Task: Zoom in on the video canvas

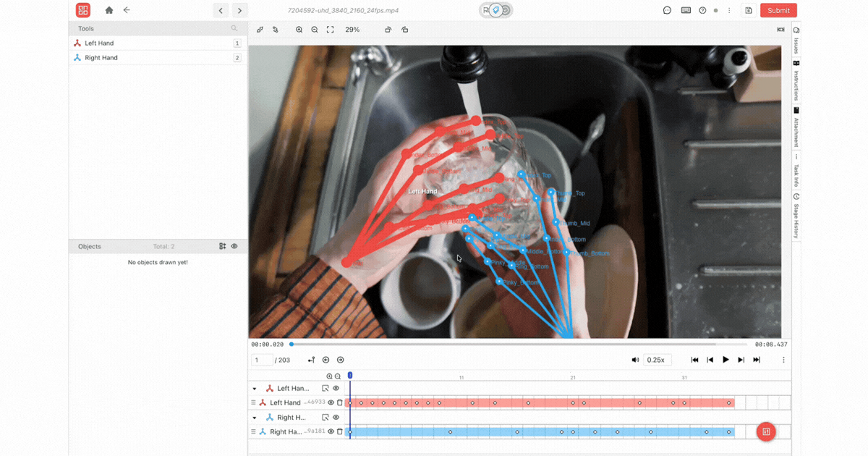Action: click(299, 30)
